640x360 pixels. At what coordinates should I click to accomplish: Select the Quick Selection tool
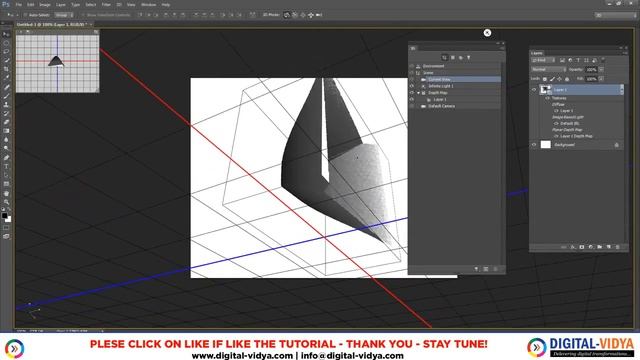[x=6, y=60]
